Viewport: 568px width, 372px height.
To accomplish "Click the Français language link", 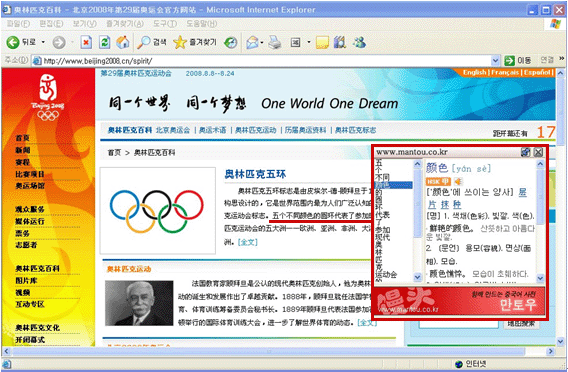I will [x=505, y=72].
